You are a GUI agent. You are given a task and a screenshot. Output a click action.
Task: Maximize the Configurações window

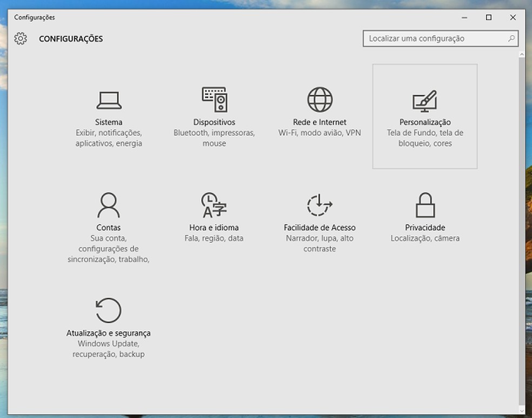point(489,17)
